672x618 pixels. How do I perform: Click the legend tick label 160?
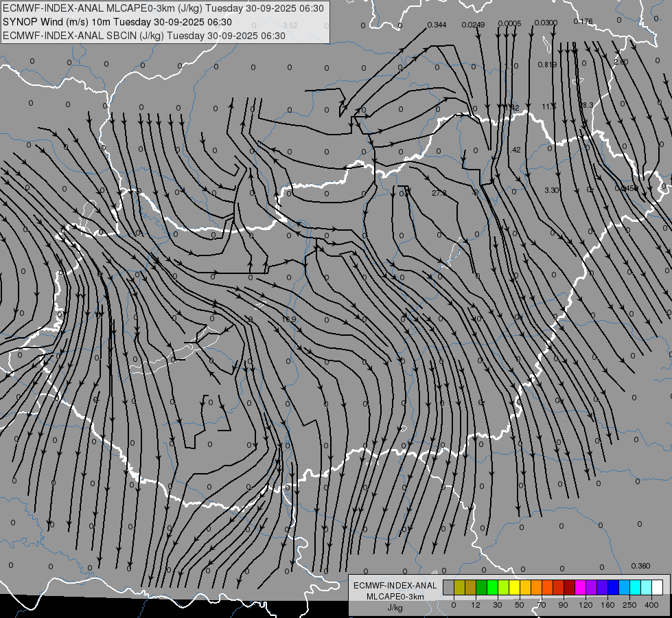point(607,605)
